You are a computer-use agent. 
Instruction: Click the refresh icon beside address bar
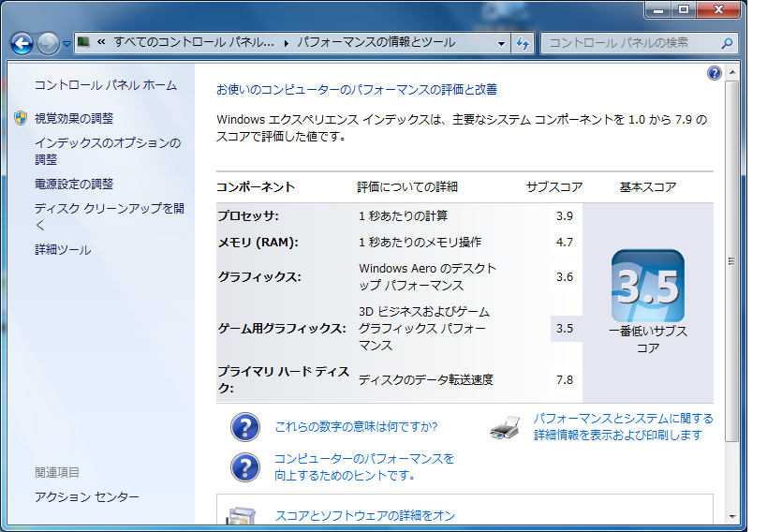[x=523, y=43]
